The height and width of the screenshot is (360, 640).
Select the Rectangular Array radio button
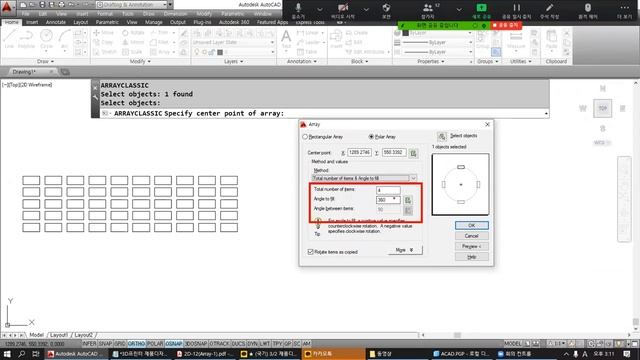point(305,137)
